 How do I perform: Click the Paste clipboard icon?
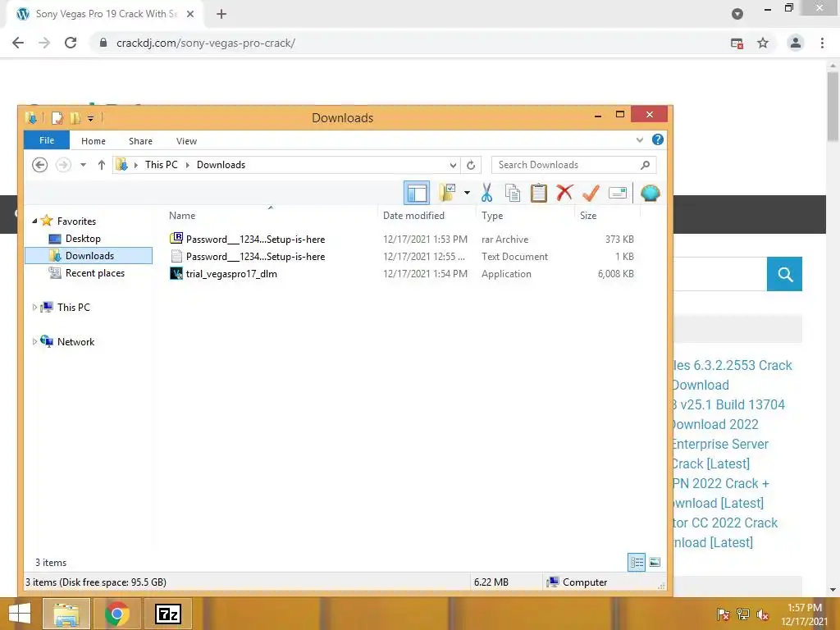click(538, 193)
